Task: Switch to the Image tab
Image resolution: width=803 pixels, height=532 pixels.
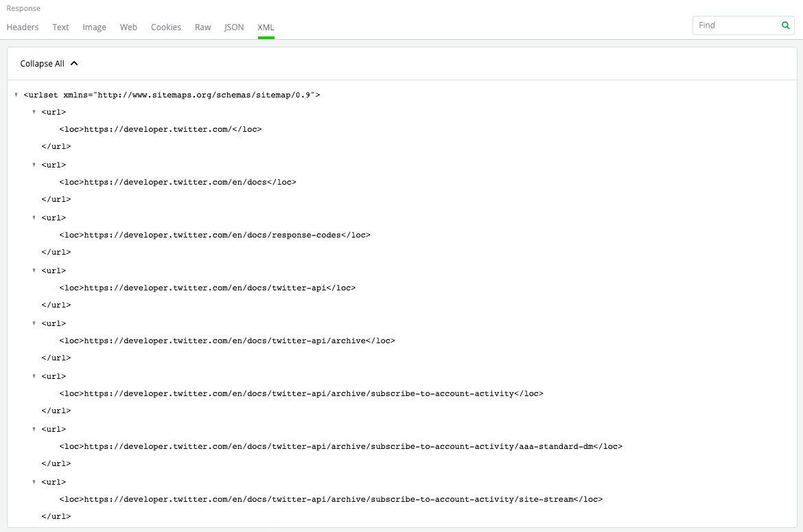Action: tap(94, 27)
